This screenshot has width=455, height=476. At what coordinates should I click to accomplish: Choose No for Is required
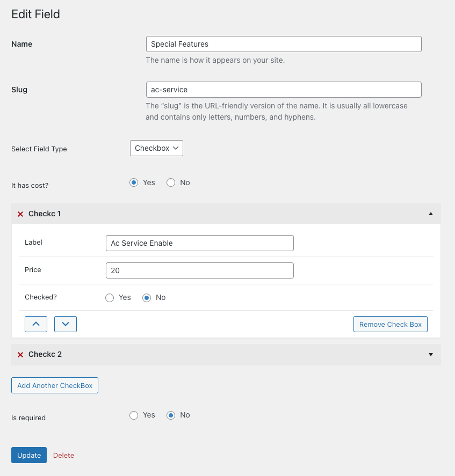pyautogui.click(x=171, y=415)
